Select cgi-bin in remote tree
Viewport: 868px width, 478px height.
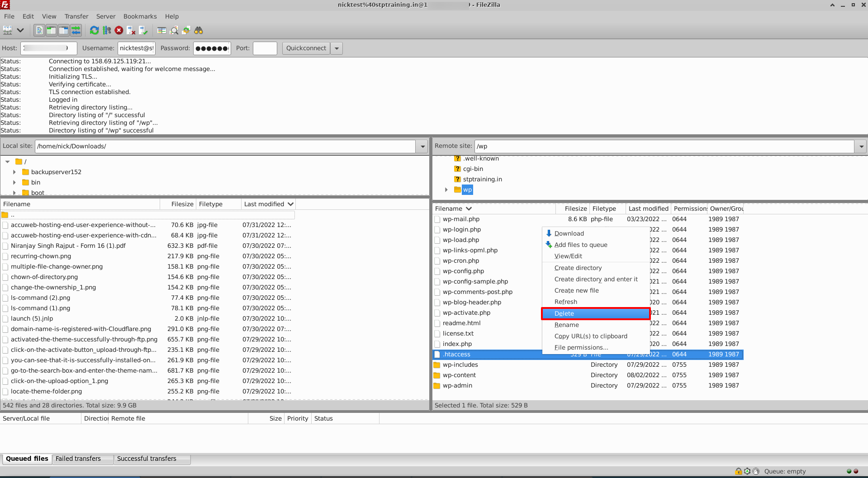coord(473,169)
